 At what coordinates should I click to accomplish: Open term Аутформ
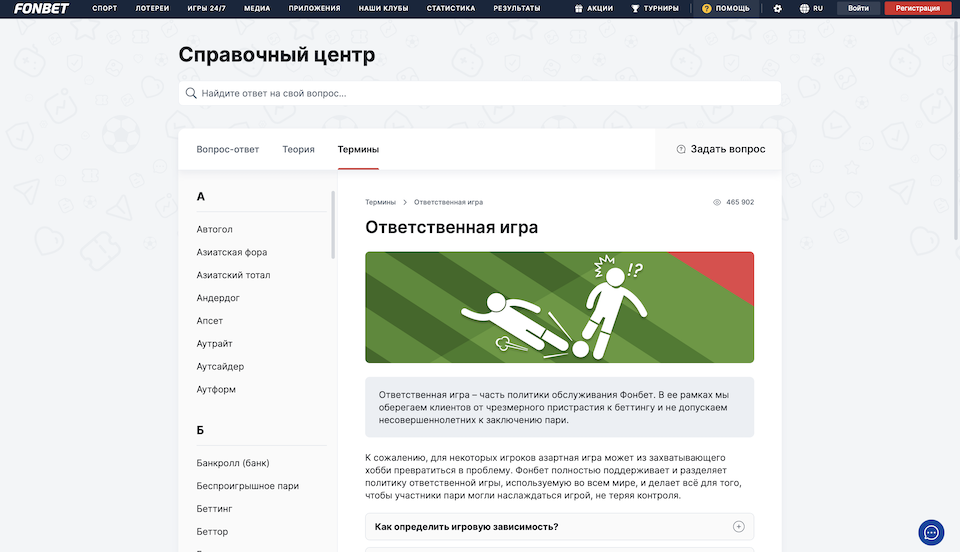click(216, 389)
